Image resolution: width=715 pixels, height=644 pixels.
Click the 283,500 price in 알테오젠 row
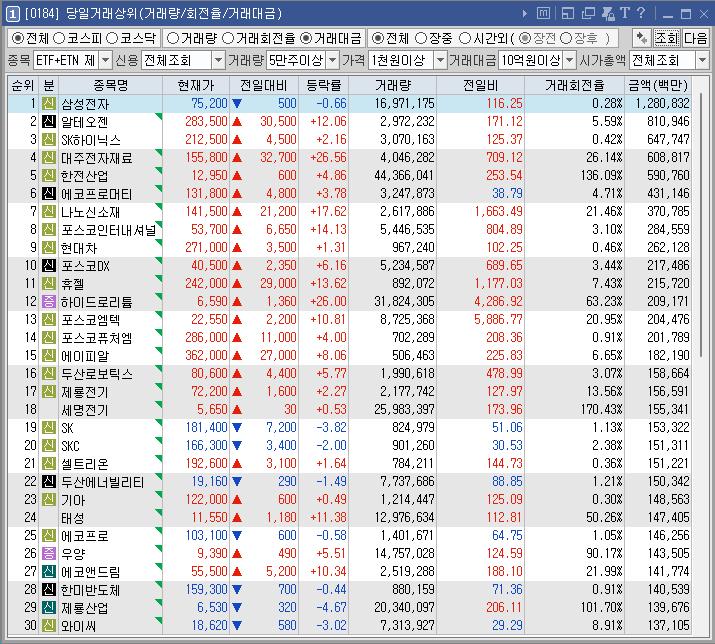pos(206,121)
